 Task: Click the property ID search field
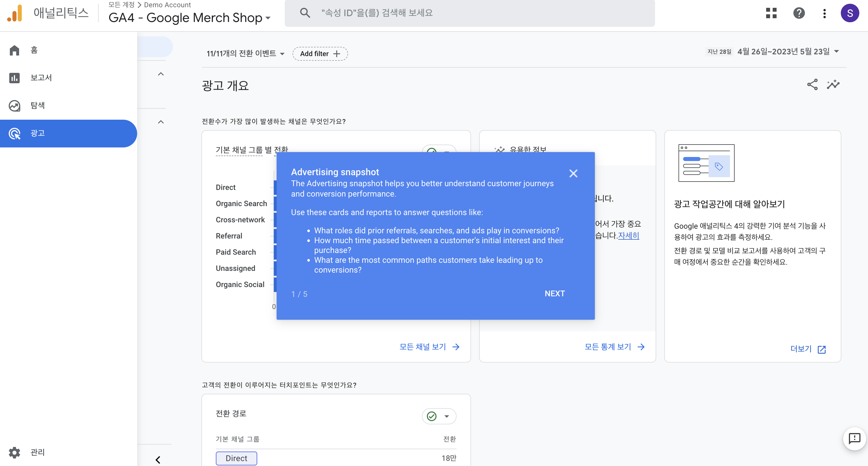tap(469, 13)
